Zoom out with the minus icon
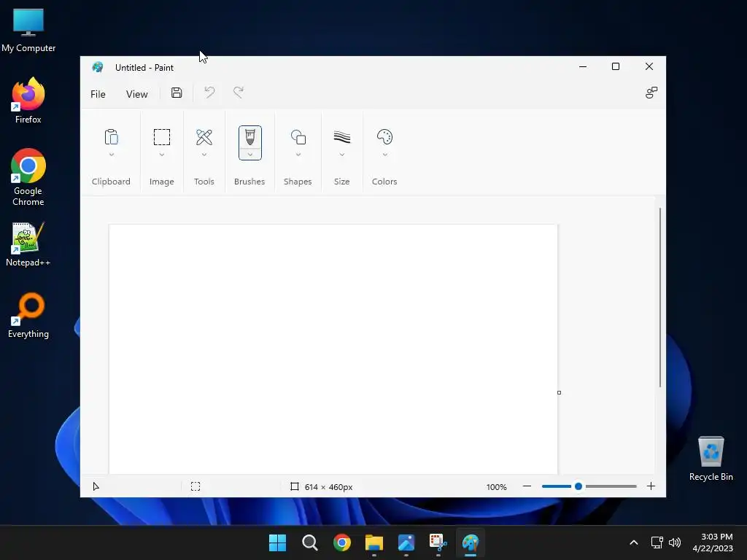Image resolution: width=747 pixels, height=560 pixels. pyautogui.click(x=527, y=486)
